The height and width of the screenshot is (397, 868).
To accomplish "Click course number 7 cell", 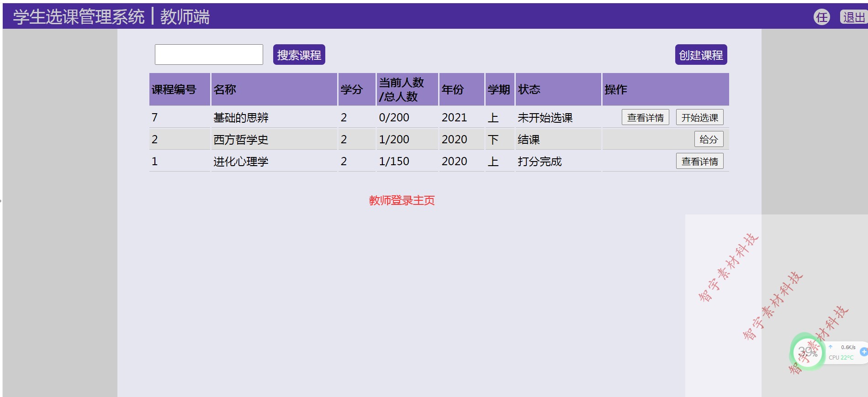I will click(x=180, y=118).
